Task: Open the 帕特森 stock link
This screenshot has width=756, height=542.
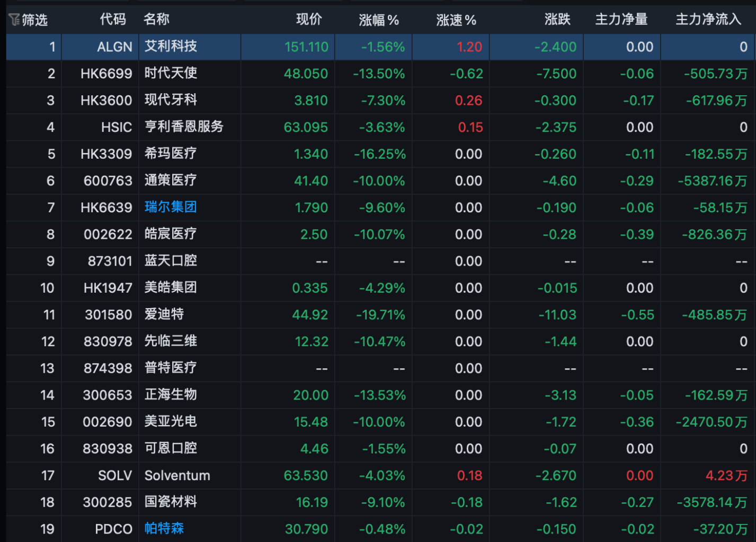Action: (x=164, y=528)
